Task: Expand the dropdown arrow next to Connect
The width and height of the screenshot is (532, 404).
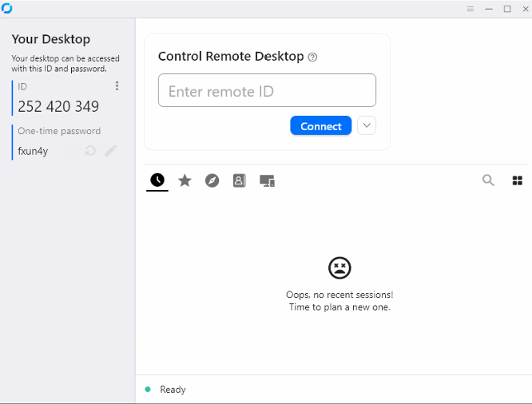Action: click(366, 125)
